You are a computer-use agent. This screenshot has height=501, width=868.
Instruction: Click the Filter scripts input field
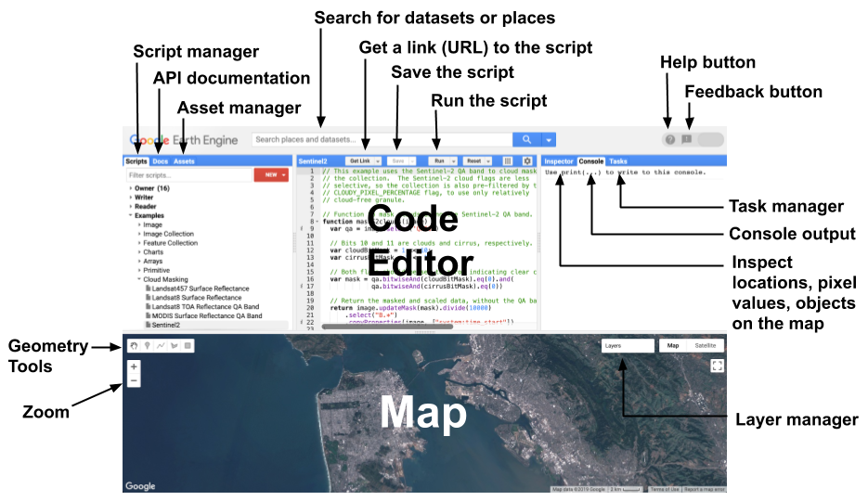coord(188,174)
